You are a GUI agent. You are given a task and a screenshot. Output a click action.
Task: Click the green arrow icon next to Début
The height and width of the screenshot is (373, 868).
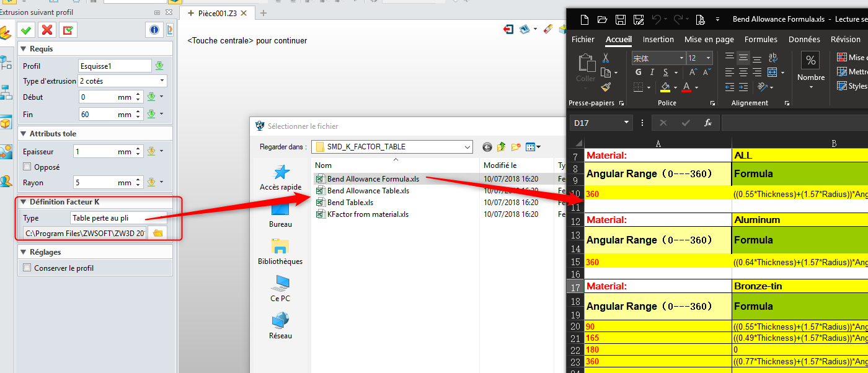point(151,97)
